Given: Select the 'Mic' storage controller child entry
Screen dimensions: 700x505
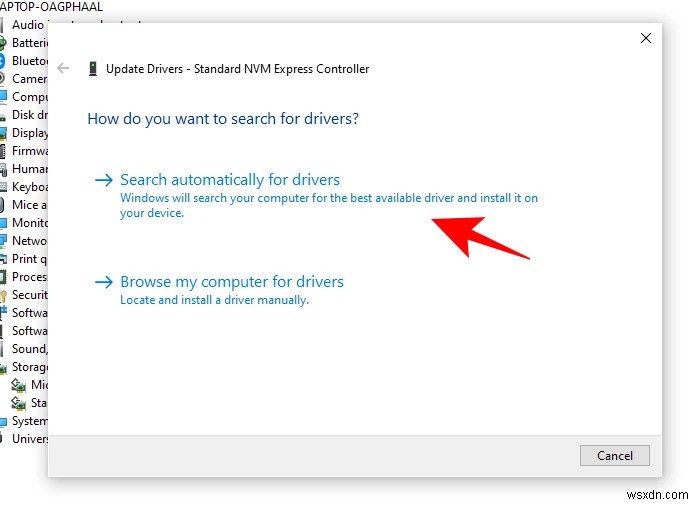Looking at the screenshot, I should coord(39,385).
